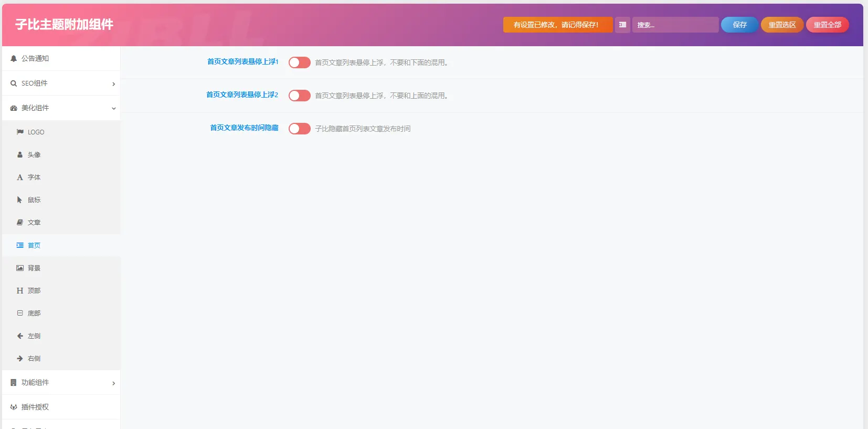Click the left arrow icon for 左侧
868x429 pixels.
20,336
